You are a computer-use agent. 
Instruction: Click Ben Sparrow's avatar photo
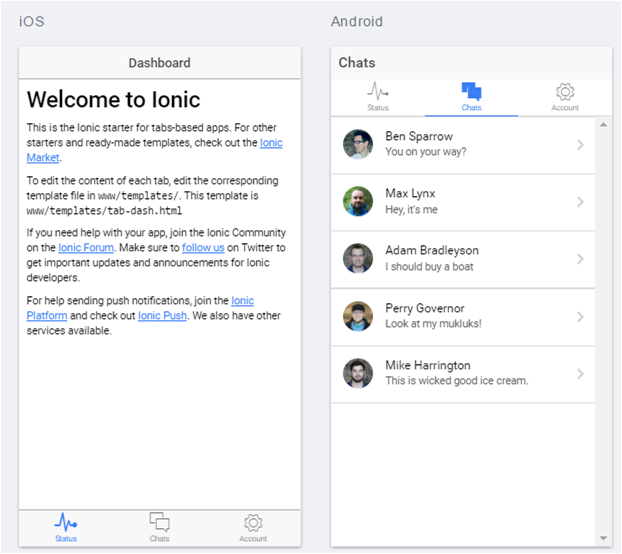click(x=358, y=145)
